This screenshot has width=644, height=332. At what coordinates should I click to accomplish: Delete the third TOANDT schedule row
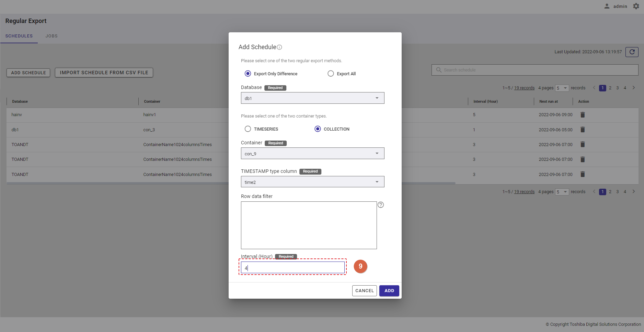click(583, 174)
